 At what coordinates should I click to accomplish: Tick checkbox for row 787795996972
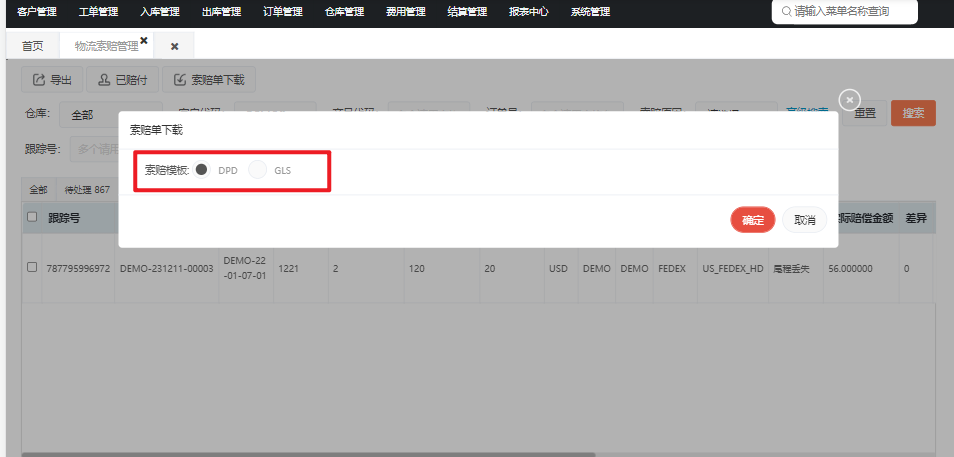(x=32, y=267)
